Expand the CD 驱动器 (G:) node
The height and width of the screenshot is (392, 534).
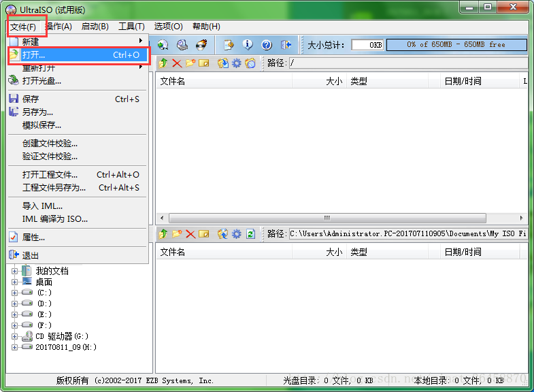(x=15, y=336)
